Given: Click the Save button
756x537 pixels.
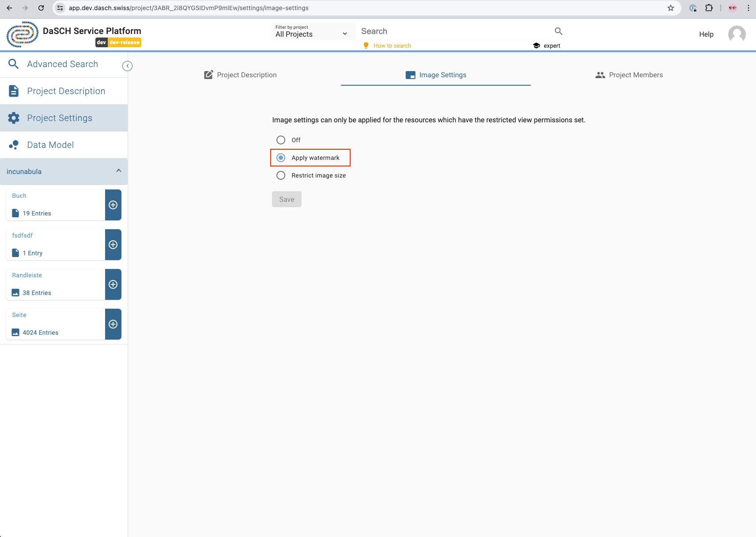Looking at the screenshot, I should [x=287, y=199].
